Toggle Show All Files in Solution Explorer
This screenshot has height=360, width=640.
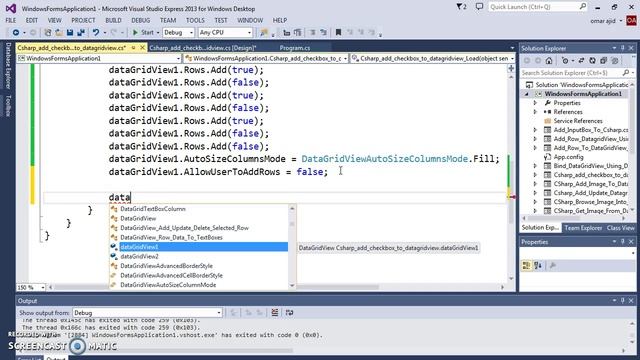coord(614,61)
